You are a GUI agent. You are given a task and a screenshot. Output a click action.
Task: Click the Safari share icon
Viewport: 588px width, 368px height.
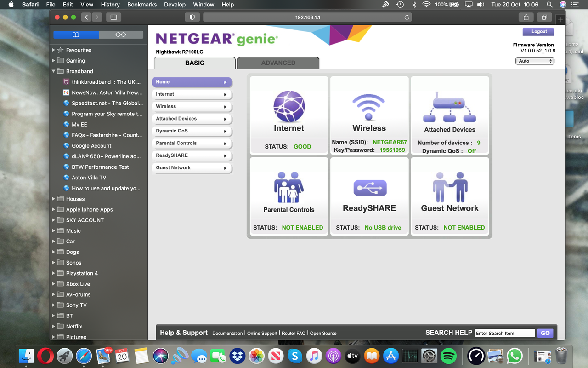point(526,17)
